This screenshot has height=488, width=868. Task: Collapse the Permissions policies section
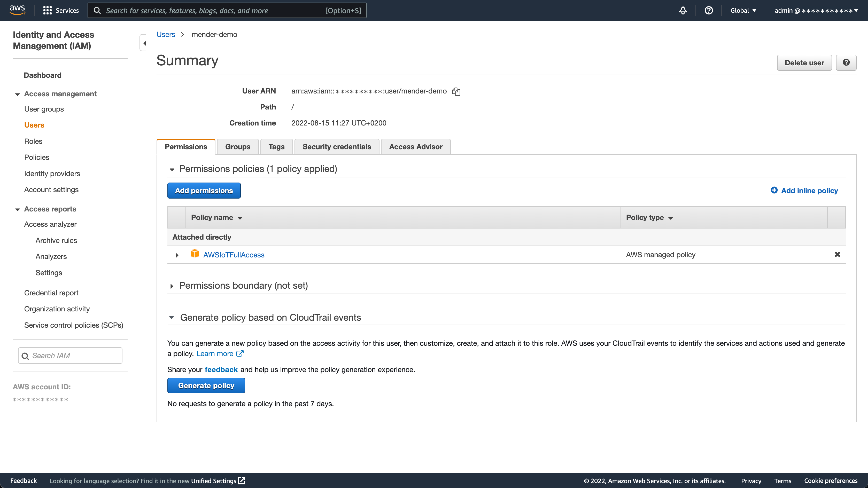coord(172,169)
